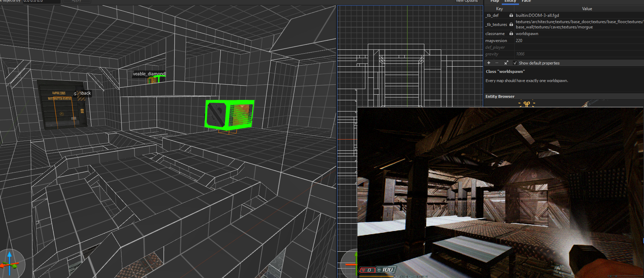This screenshot has width=644, height=278.
Task: Open the View Options button
Action: (x=467, y=1)
